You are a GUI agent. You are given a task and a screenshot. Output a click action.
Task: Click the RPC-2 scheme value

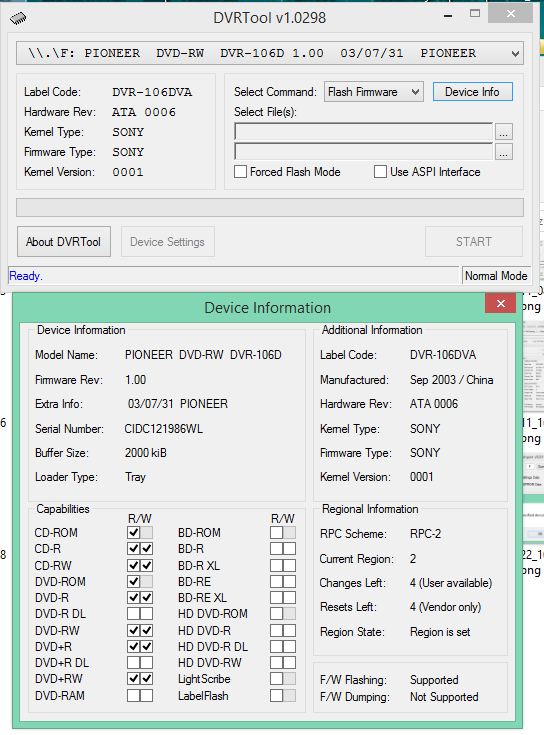425,534
